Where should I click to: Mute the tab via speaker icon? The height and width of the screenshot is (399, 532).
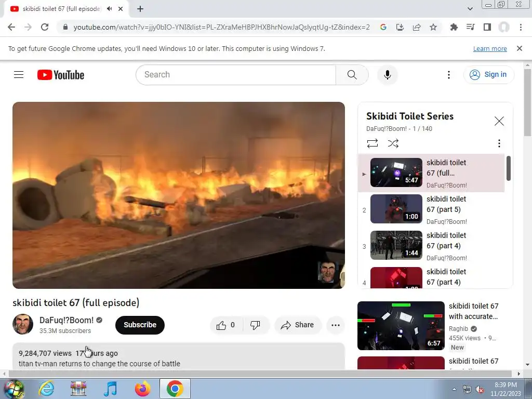pyautogui.click(x=109, y=9)
